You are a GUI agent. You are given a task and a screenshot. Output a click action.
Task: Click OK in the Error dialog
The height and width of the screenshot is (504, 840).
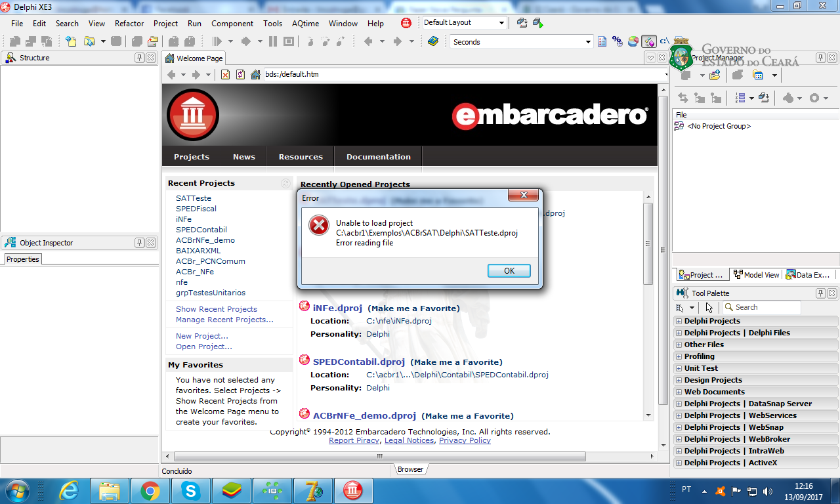coord(509,270)
